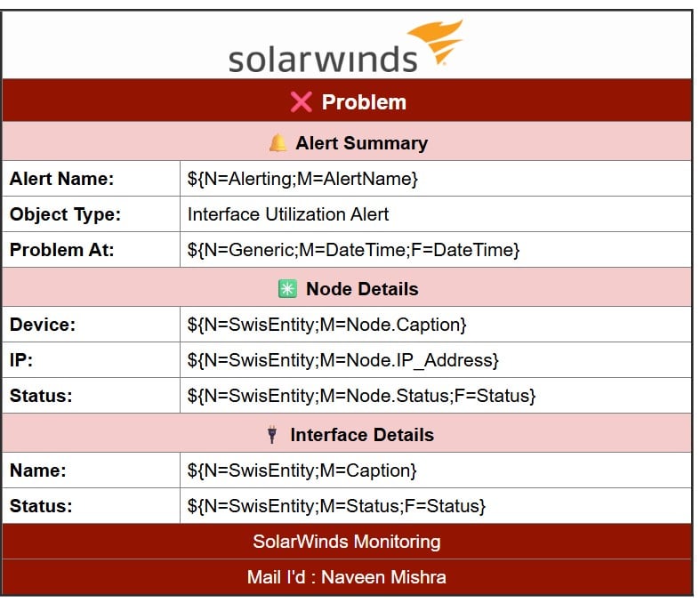This screenshot has width=700, height=603.
Task: Click the Node.Caption variable value
Action: click(326, 325)
